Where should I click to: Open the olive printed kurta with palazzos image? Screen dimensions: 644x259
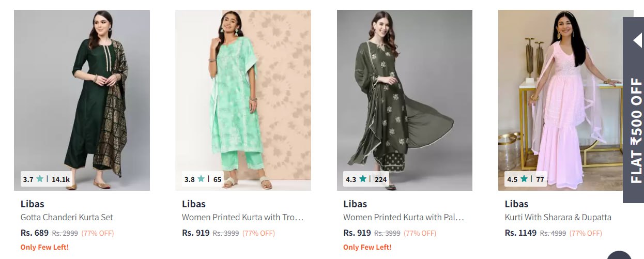[x=404, y=93]
